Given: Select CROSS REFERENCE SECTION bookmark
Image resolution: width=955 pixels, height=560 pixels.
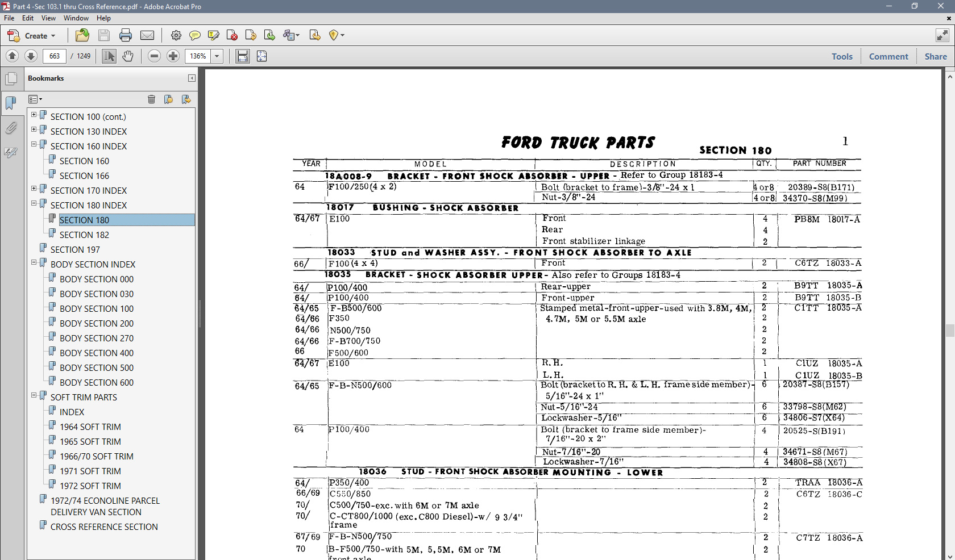Looking at the screenshot, I should coord(104,526).
